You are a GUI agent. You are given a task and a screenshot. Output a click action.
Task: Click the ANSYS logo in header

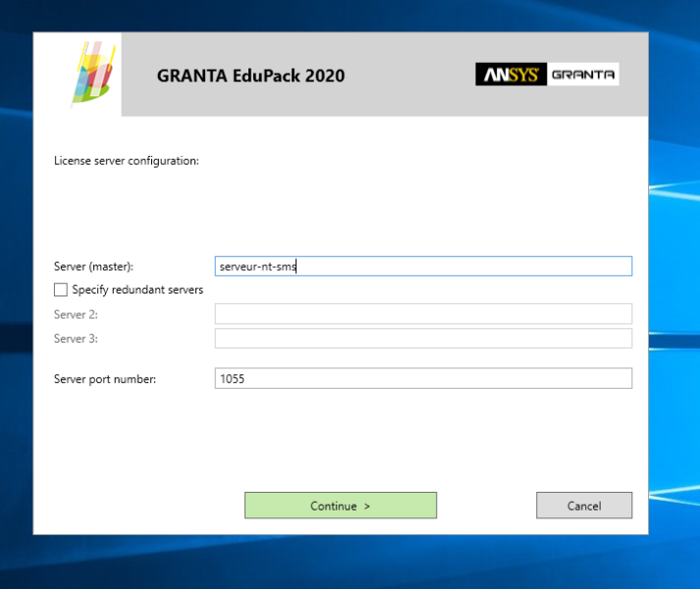pos(511,75)
